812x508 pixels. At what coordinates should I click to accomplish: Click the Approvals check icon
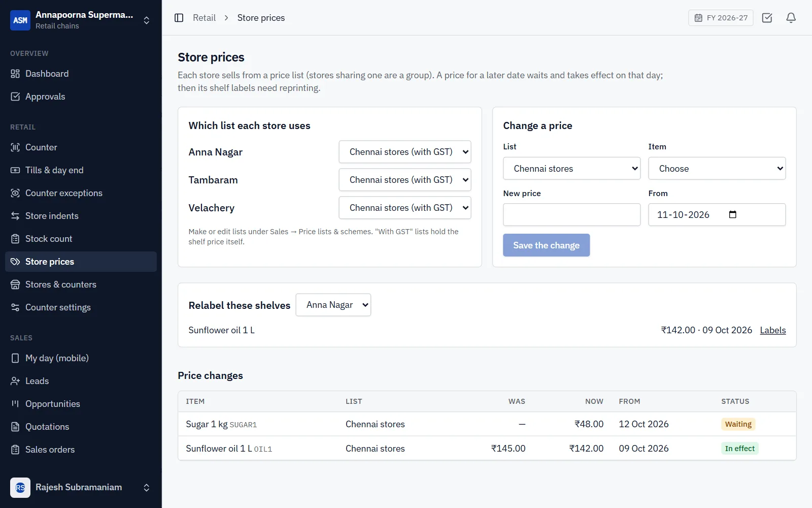coord(15,97)
